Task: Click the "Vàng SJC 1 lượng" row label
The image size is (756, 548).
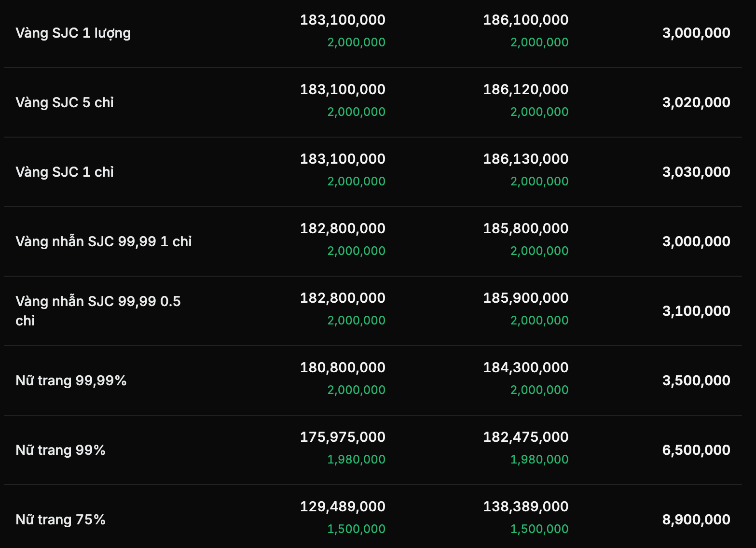Action: [x=73, y=33]
